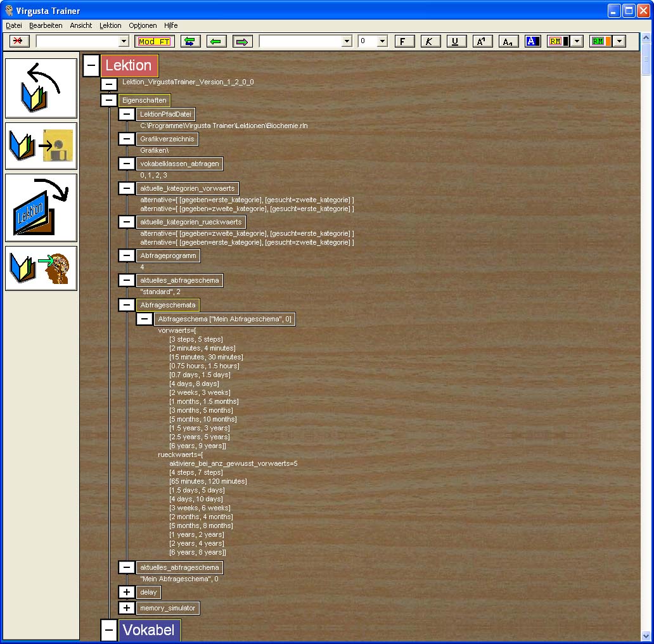Collapse the vokabelklassen_abfragen node
Image resolution: width=654 pixels, height=644 pixels.
point(126,164)
